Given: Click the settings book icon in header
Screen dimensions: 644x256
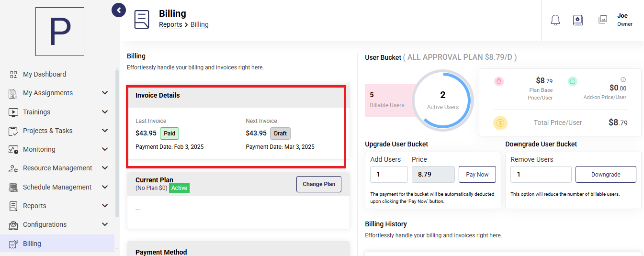Looking at the screenshot, I should click(x=578, y=20).
